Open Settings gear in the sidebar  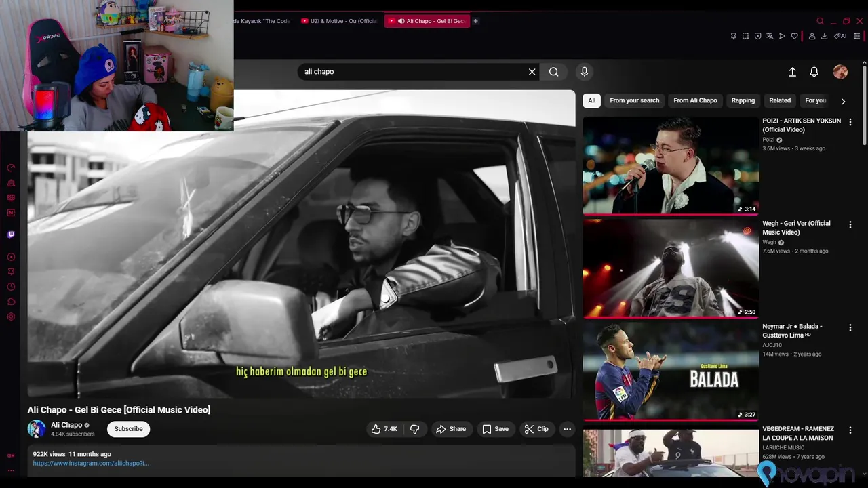pyautogui.click(x=11, y=317)
